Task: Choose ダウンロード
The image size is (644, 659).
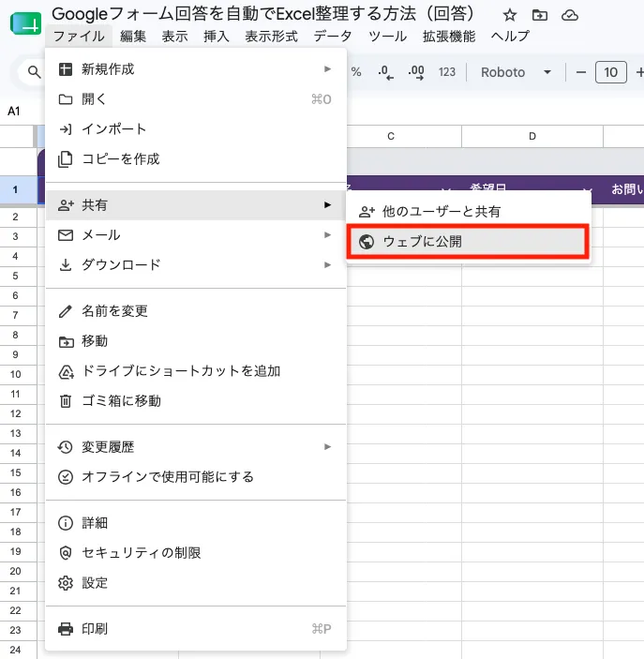Action: [196, 264]
